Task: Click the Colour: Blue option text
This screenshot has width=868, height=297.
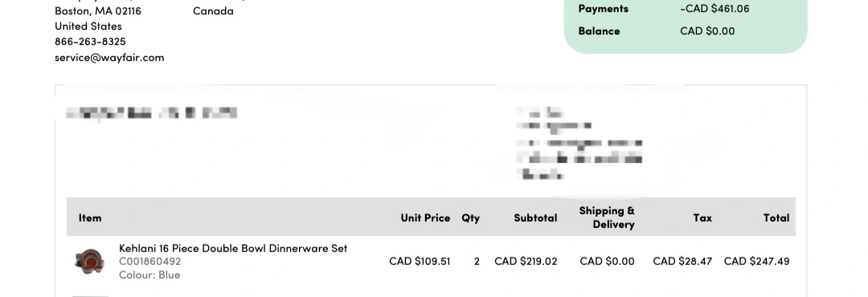Action: [149, 275]
